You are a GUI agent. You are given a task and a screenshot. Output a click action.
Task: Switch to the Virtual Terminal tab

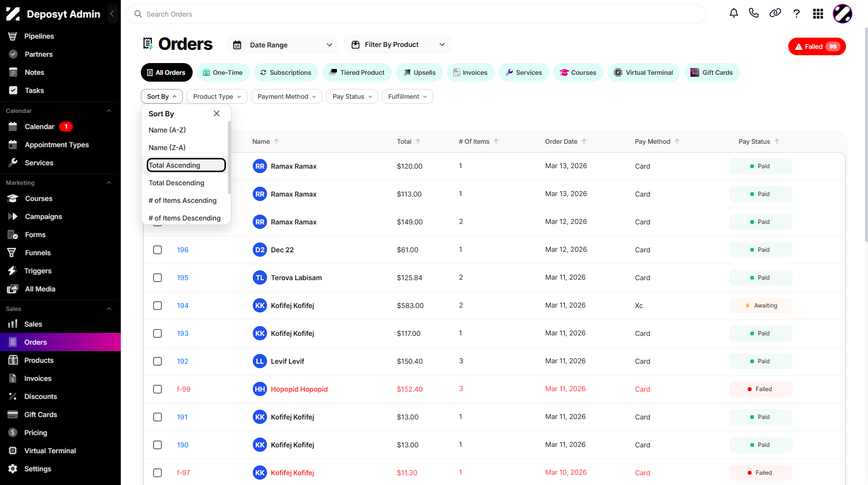[x=644, y=72]
